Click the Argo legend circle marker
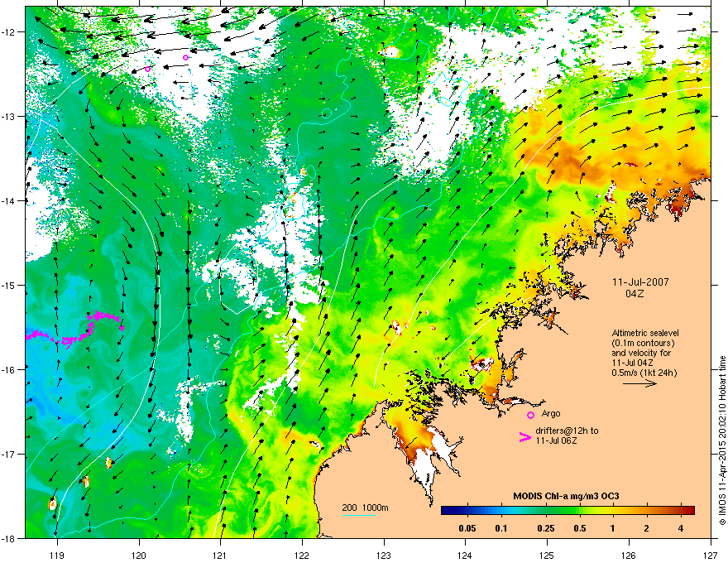Screen dimensions: 728x563 click(x=530, y=415)
